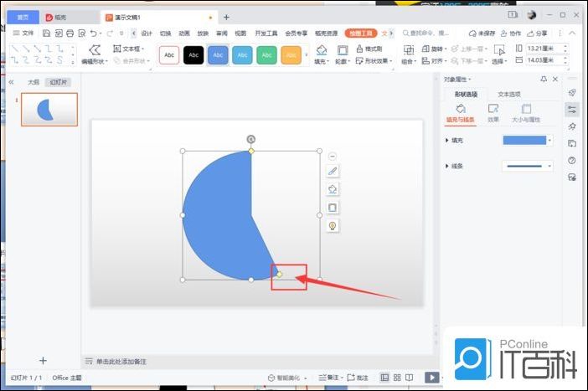
Task: Click the 协作 collaborate button
Action: click(511, 33)
